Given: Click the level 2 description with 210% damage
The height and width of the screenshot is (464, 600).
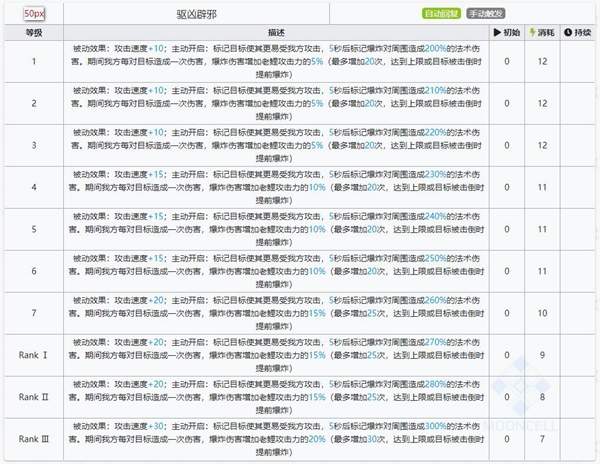Looking at the screenshot, I should pyautogui.click(x=276, y=103).
